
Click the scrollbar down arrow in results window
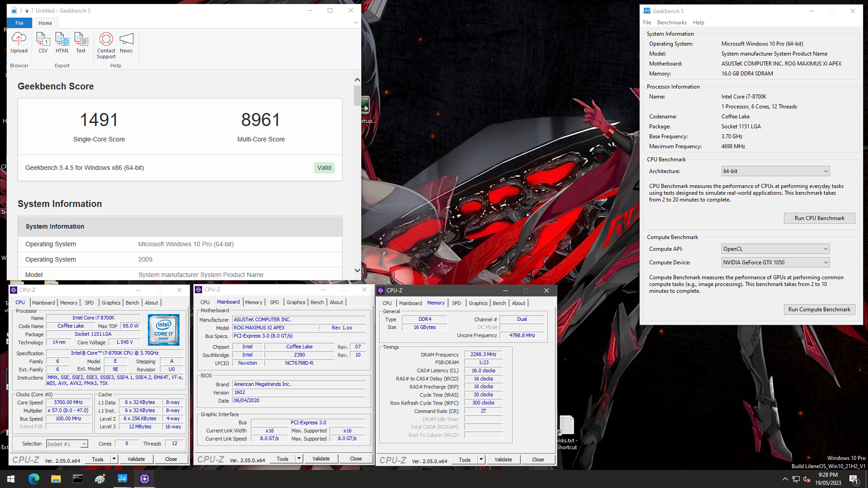point(357,270)
